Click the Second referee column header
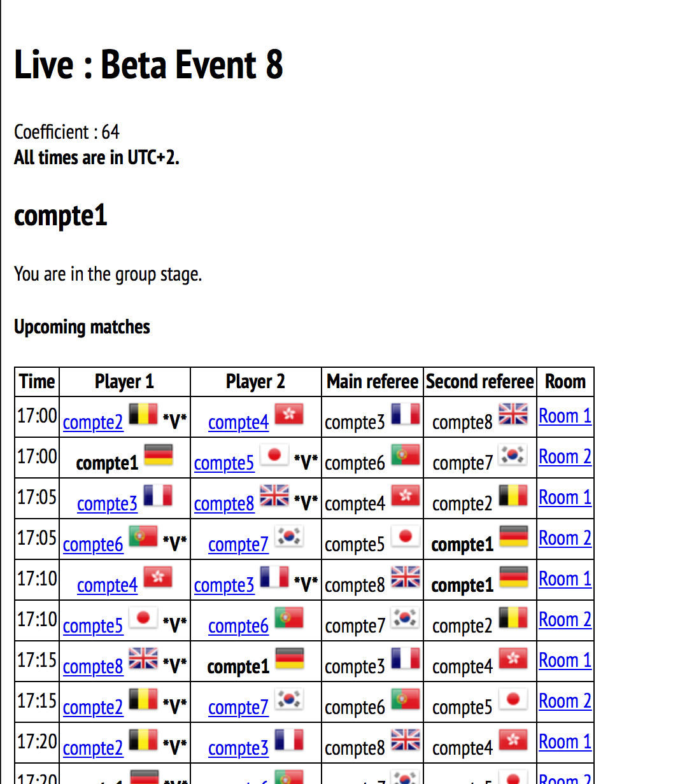Viewport: 680px width, 784px height. pyautogui.click(x=480, y=382)
